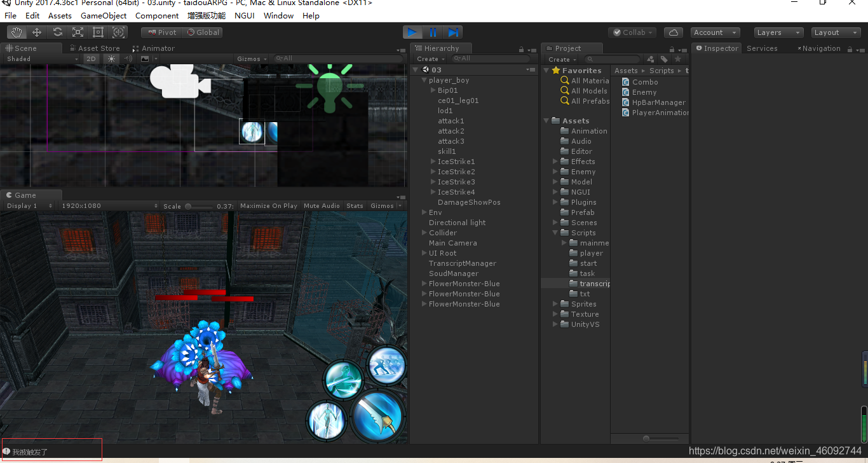Image resolution: width=868 pixels, height=463 pixels.
Task: Click search by type icon in Project
Action: pyautogui.click(x=650, y=59)
